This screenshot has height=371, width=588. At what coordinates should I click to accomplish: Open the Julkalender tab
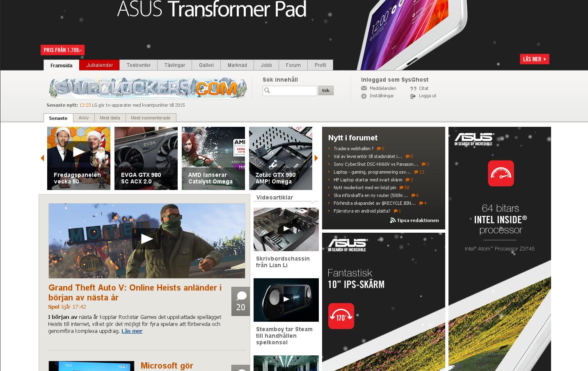click(x=99, y=65)
